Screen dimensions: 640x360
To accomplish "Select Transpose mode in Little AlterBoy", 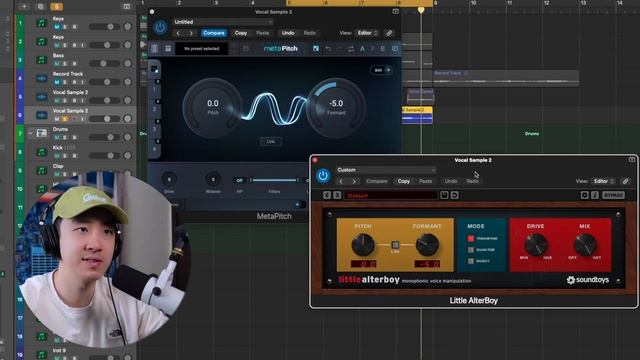I will pos(471,238).
